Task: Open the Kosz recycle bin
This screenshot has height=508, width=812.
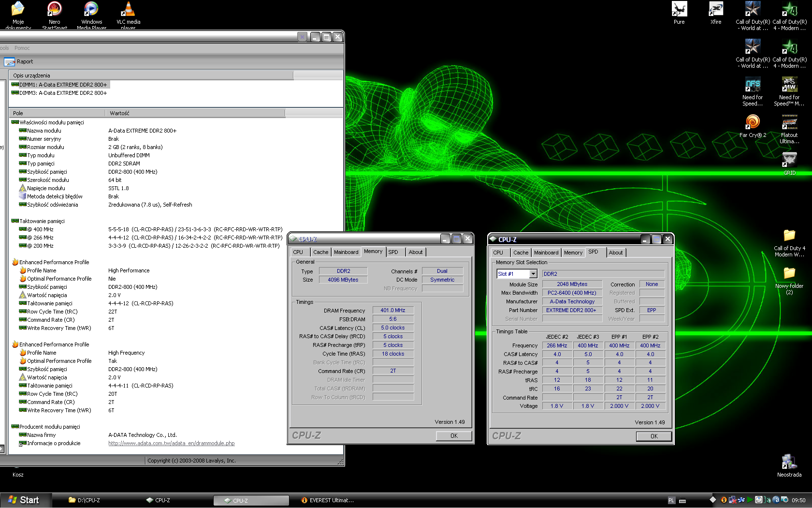Action: click(18, 475)
